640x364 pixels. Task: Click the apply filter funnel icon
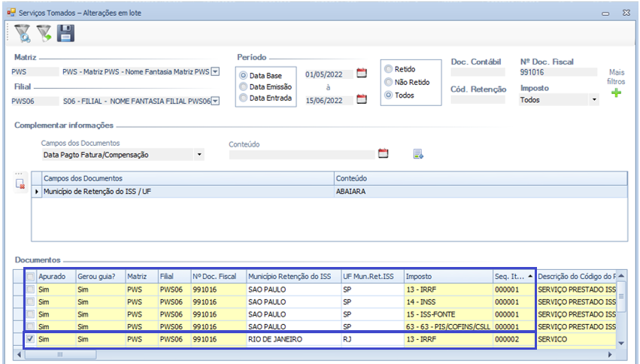(x=44, y=32)
